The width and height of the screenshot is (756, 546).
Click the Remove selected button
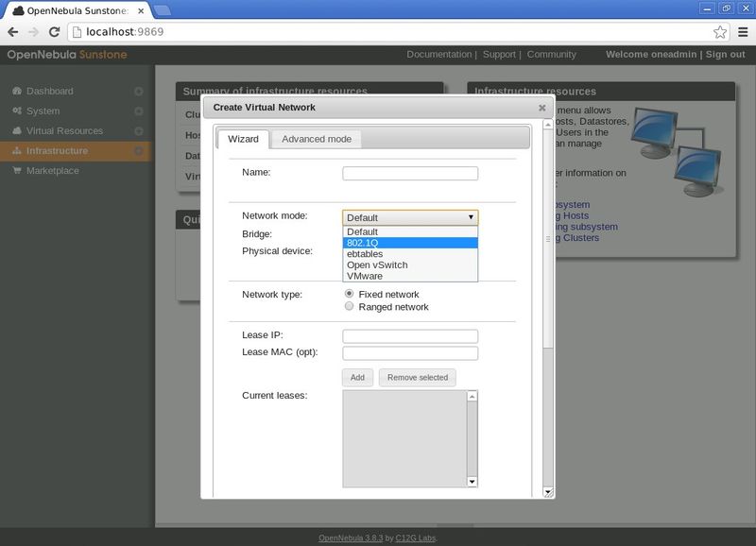[x=418, y=377]
